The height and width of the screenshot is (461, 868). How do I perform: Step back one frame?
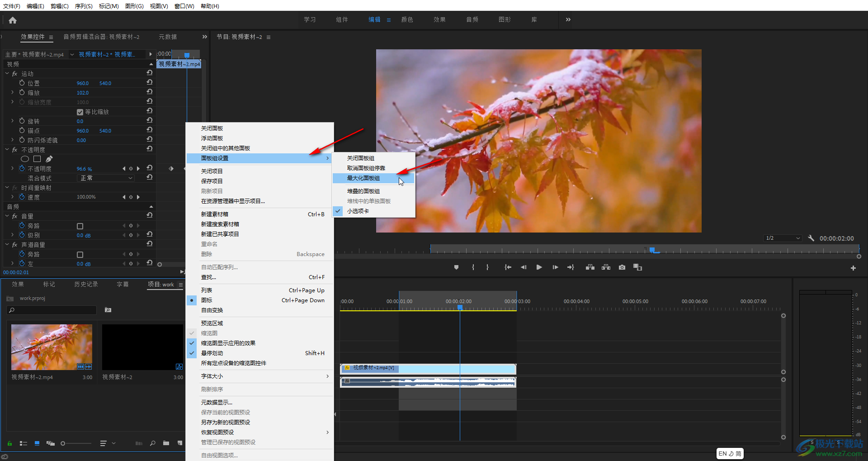(524, 267)
